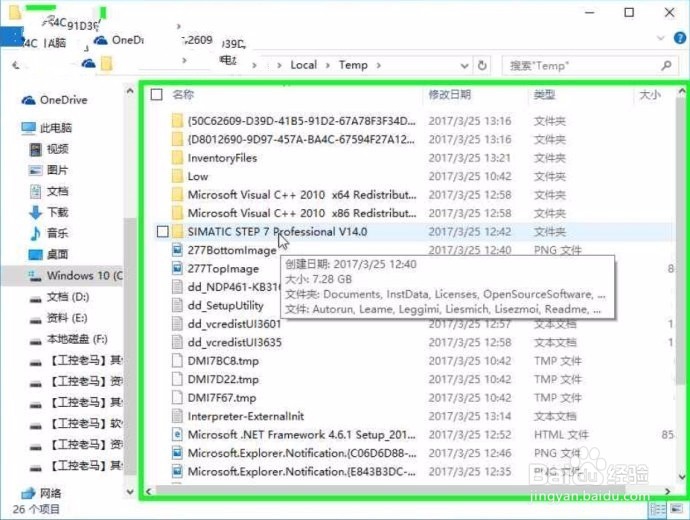Click the Microsoft .NET Framework HTML file icon
The width and height of the screenshot is (690, 520).
tap(177, 435)
